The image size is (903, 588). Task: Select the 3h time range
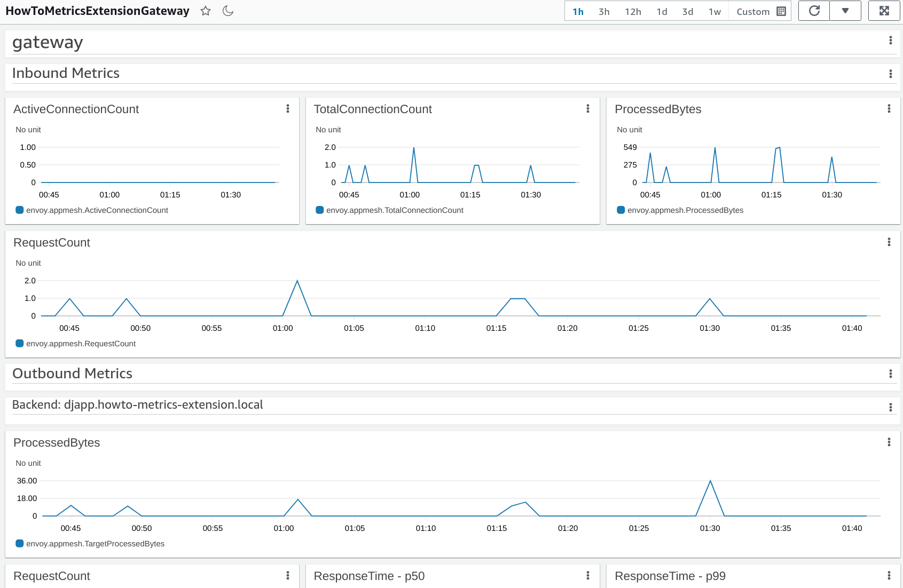(x=604, y=11)
